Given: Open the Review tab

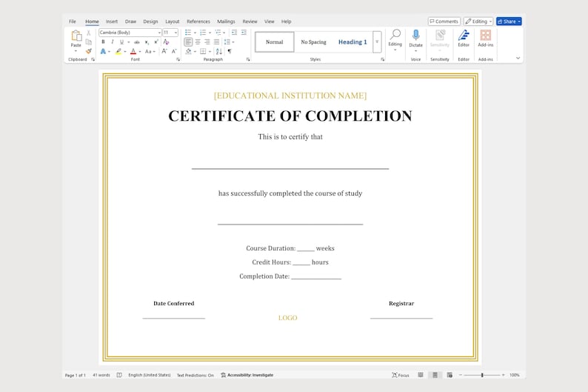Looking at the screenshot, I should [x=250, y=21].
